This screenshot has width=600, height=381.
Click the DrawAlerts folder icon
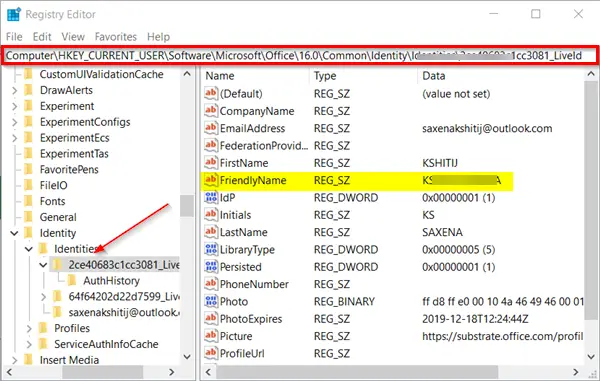29,90
